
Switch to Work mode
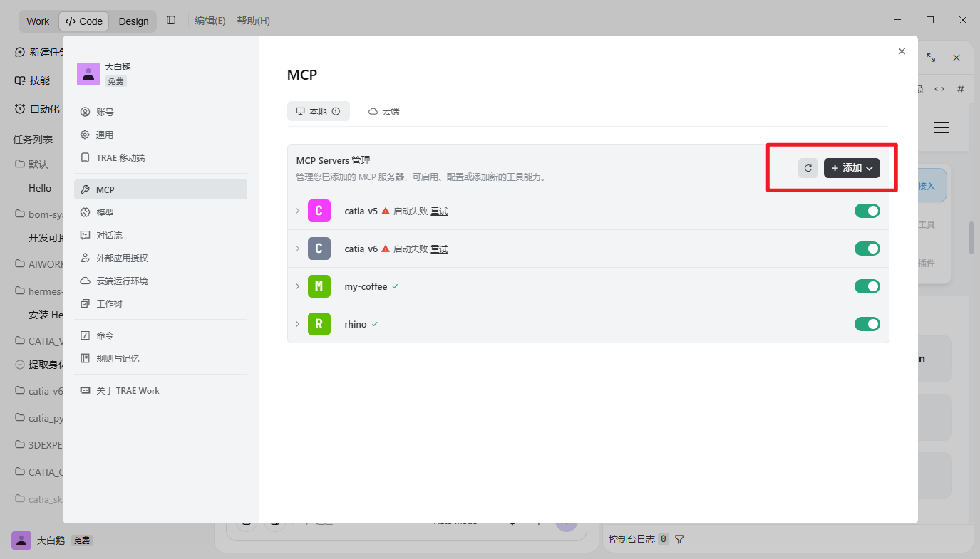coord(38,21)
